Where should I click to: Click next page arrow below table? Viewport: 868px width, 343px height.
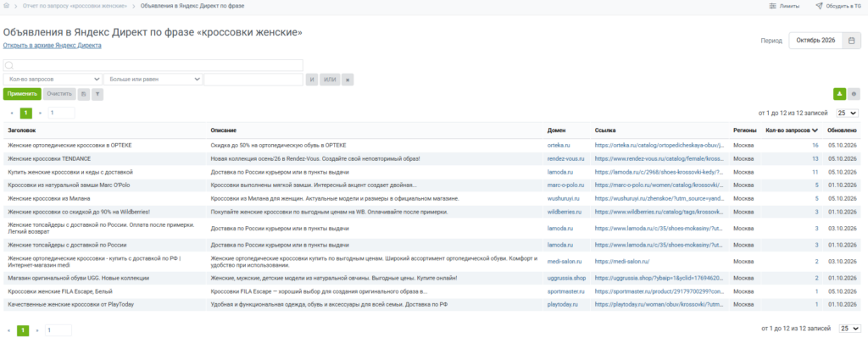click(x=37, y=330)
